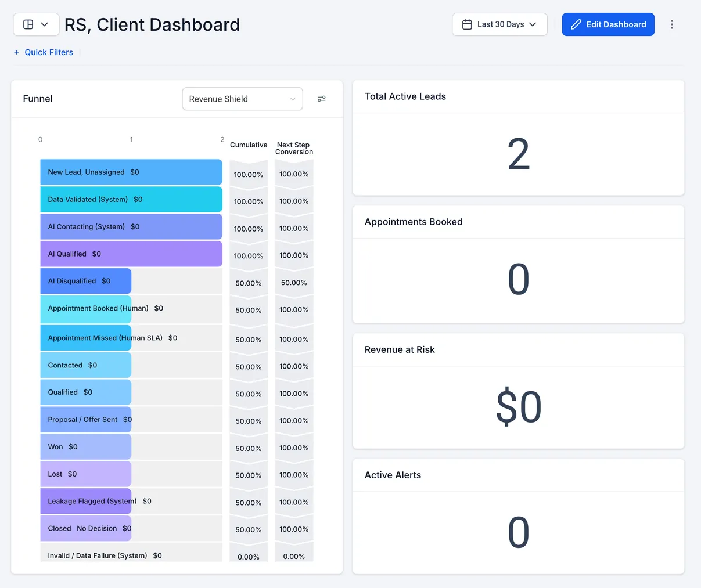Viewport: 701px width, 588px height.
Task: Click the Active Alerts value 0
Action: (x=519, y=532)
